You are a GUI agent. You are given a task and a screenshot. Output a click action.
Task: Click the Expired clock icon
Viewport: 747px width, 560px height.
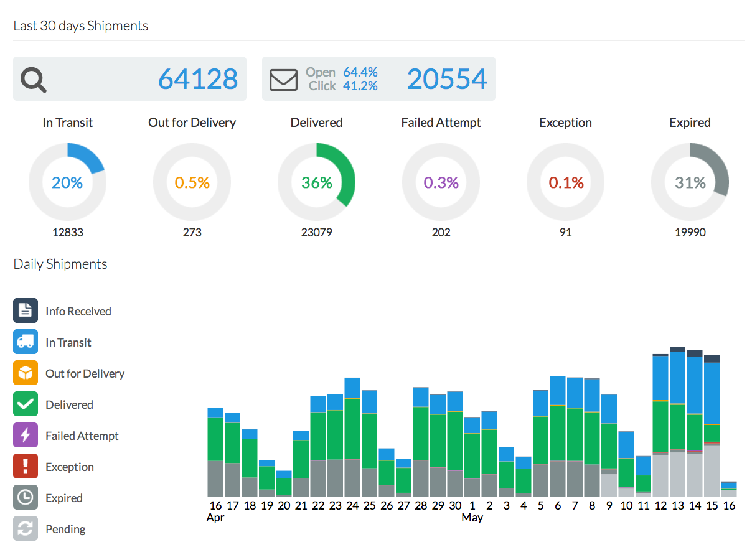pyautogui.click(x=26, y=497)
